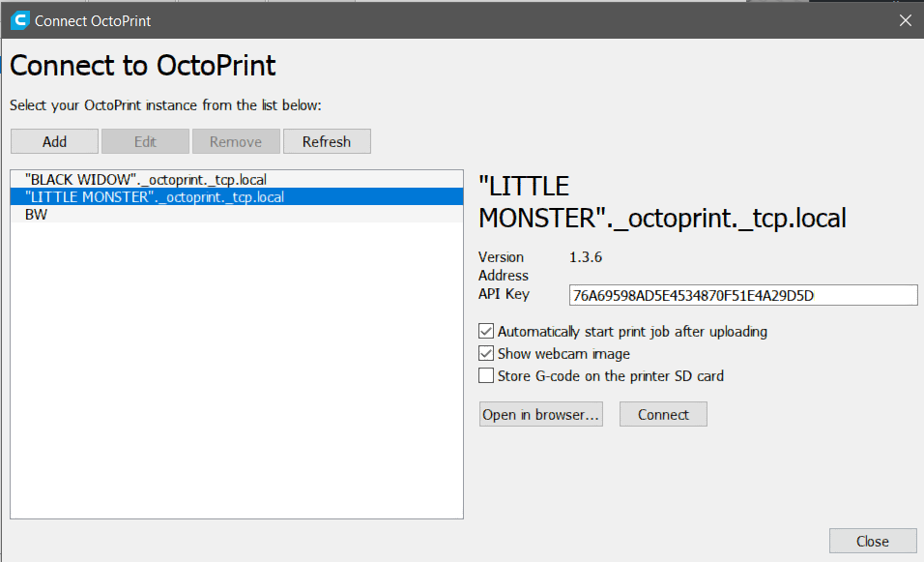
Task: Click the Remove instance button
Action: pos(236,141)
